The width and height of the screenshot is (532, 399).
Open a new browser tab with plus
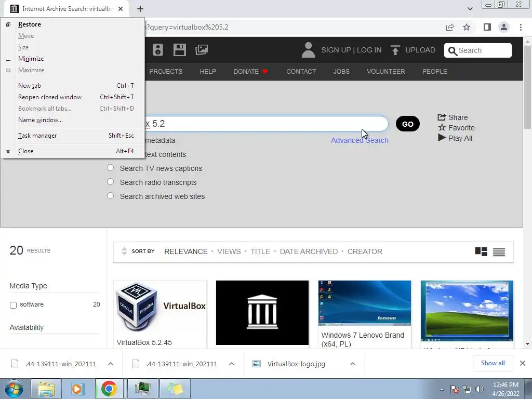pyautogui.click(x=140, y=9)
